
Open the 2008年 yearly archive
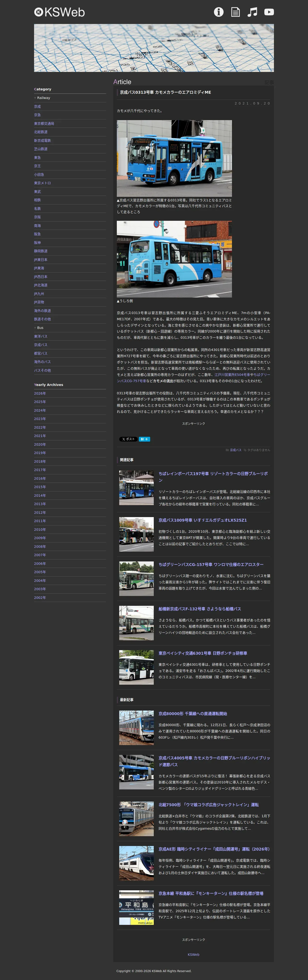pos(40,546)
